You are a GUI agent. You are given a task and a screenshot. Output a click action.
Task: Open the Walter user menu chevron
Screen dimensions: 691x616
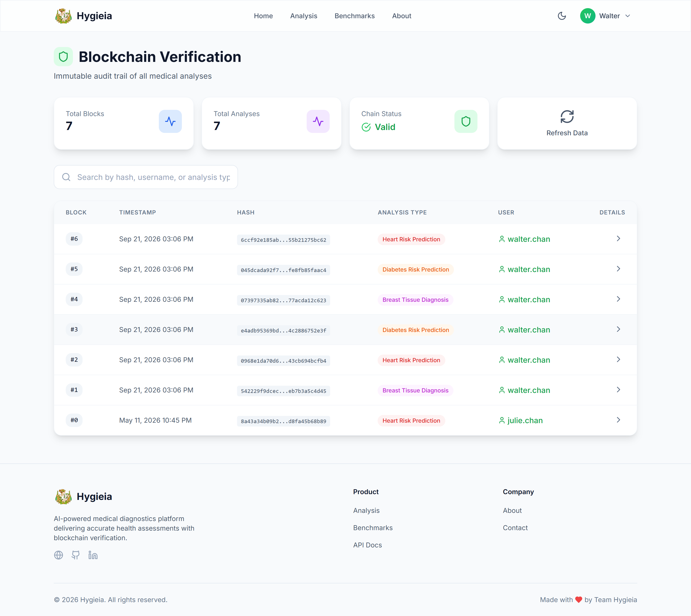coord(628,16)
